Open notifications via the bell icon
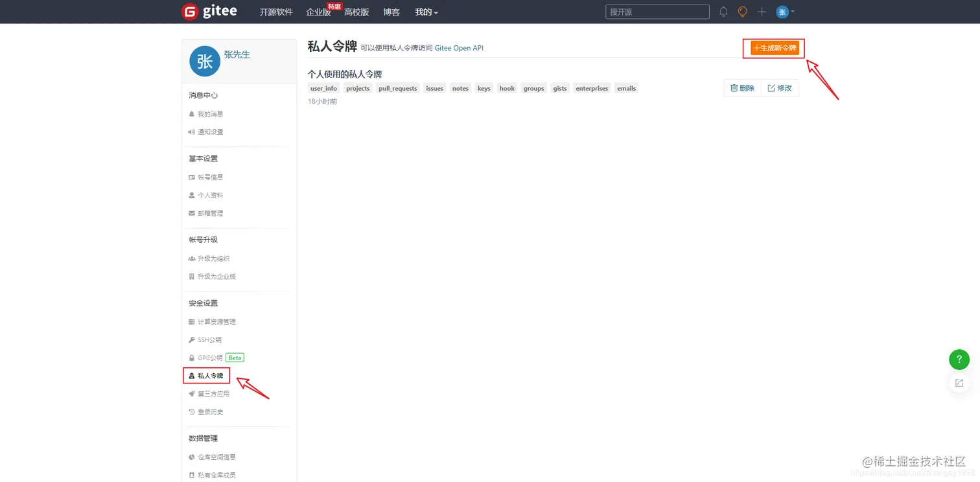This screenshot has width=980, height=482. coord(723,12)
